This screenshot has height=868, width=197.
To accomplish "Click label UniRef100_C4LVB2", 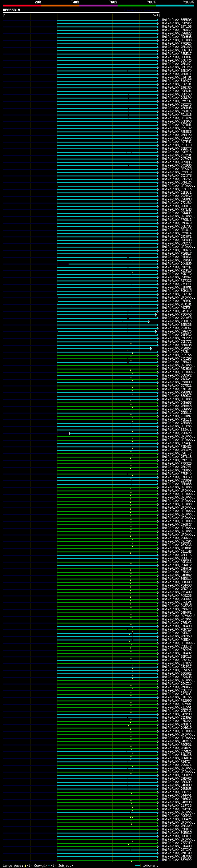I will 177,856.
